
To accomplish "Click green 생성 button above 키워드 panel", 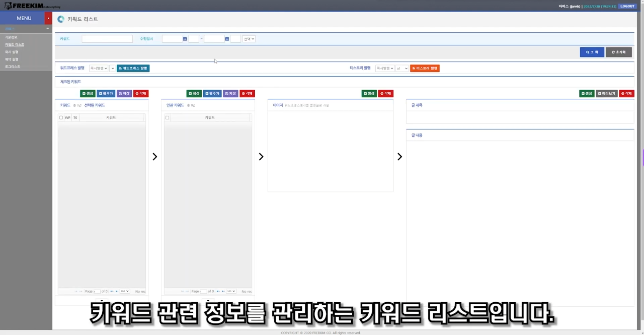I will click(x=88, y=94).
